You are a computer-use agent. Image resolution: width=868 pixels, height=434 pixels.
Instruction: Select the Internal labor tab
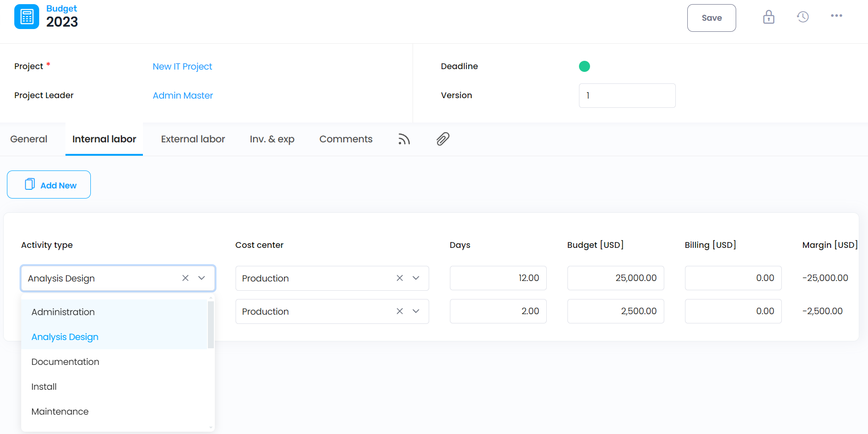[x=104, y=139]
